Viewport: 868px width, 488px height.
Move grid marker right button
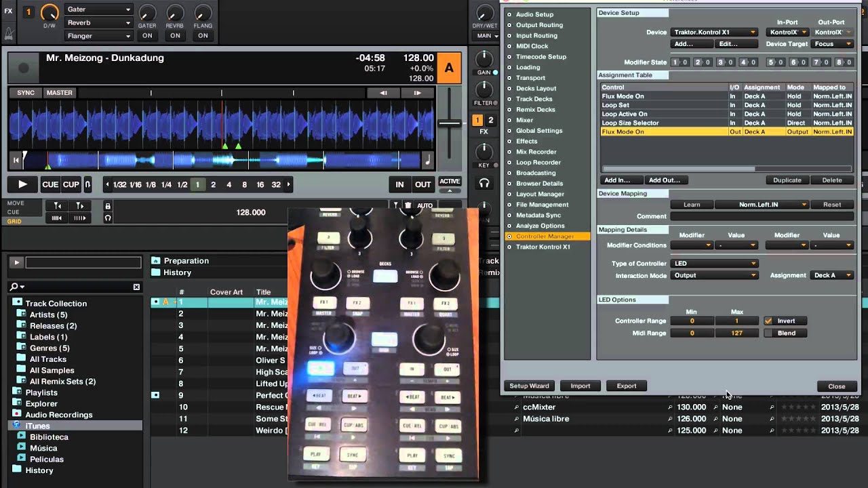click(80, 205)
